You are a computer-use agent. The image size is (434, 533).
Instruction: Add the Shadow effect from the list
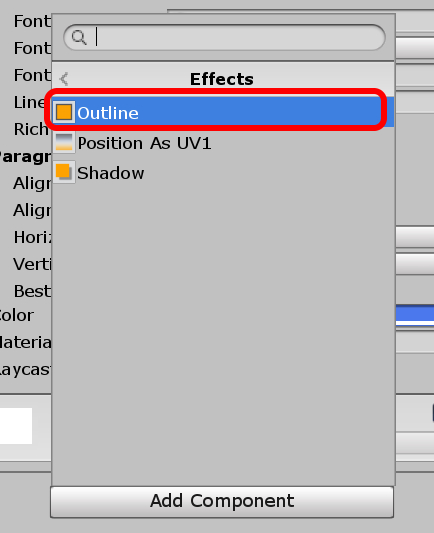click(x=223, y=172)
